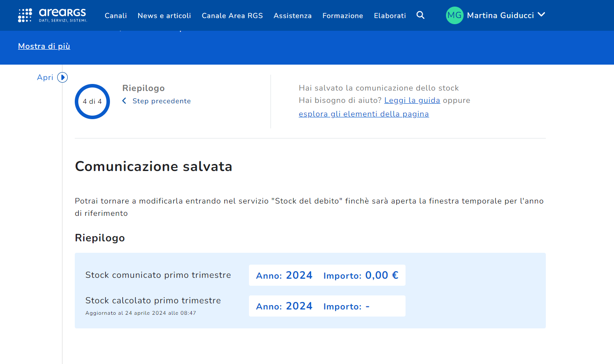Click the MG user avatar circle
The width and height of the screenshot is (614, 364).
point(454,15)
